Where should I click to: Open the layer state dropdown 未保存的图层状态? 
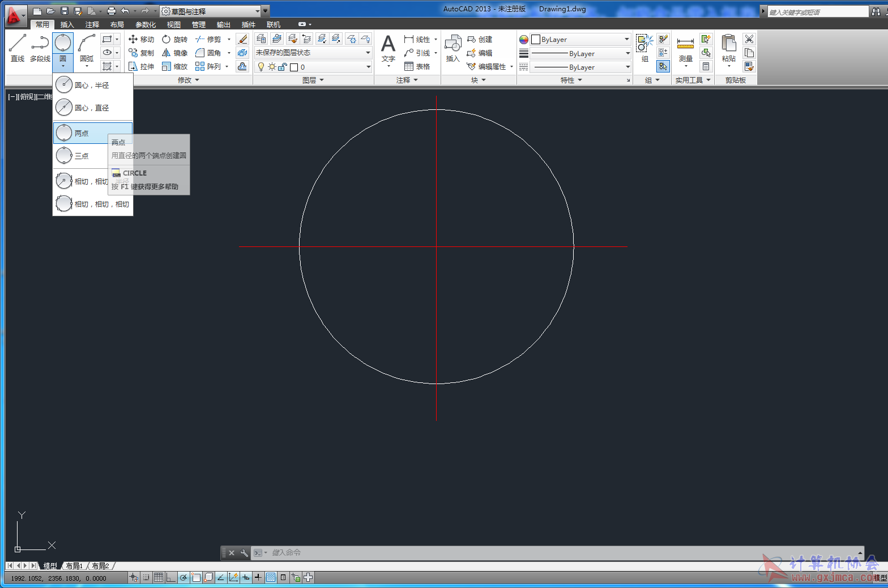point(313,53)
